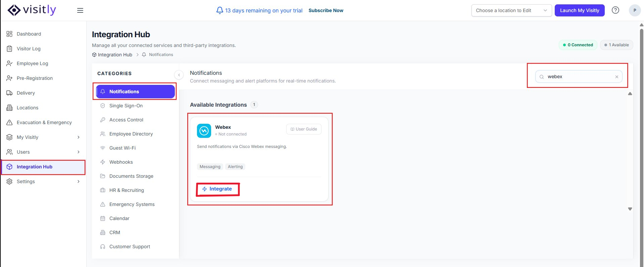Click the Single Sign-On shield icon

[x=103, y=106]
